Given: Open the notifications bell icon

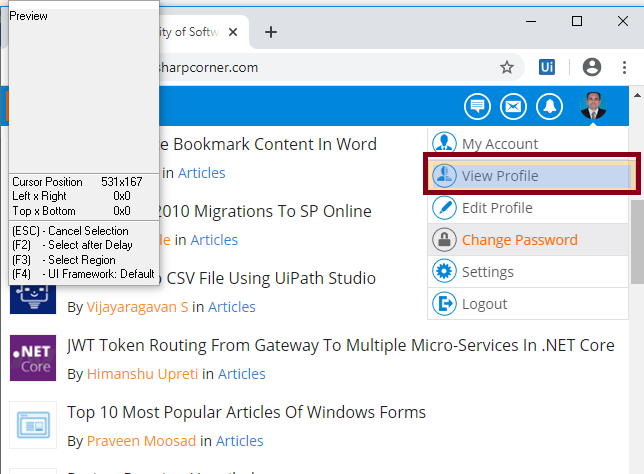Looking at the screenshot, I should pos(549,105).
